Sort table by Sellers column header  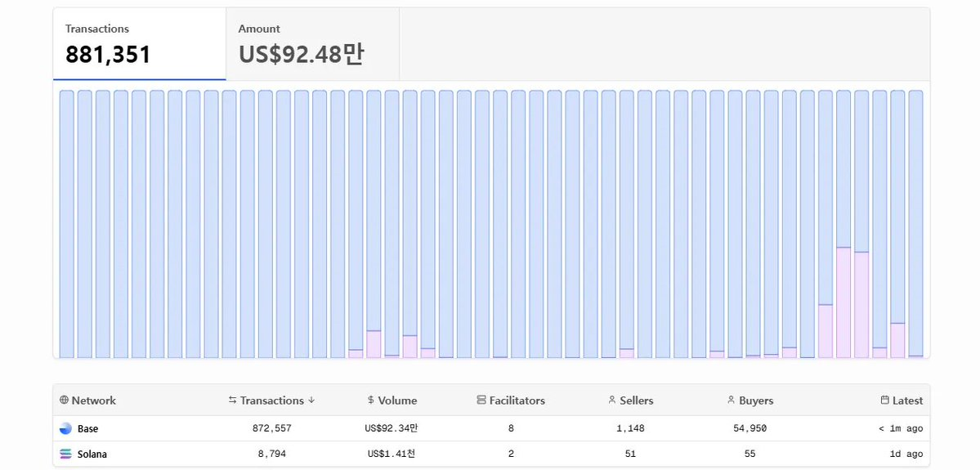636,401
